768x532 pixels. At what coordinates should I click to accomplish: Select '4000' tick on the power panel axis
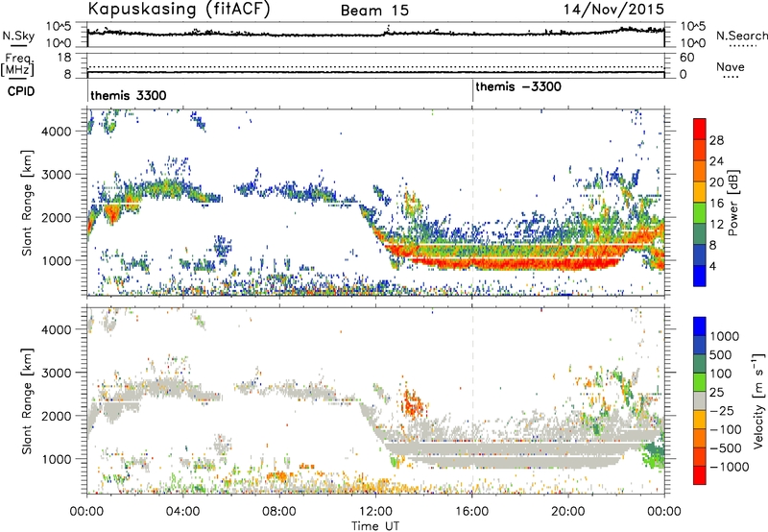pos(56,132)
